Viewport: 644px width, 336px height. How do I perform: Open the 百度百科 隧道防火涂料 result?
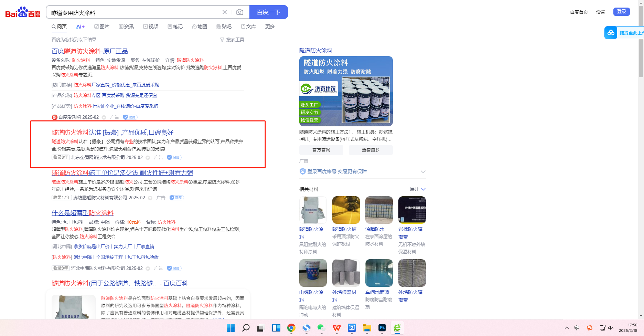(120, 283)
